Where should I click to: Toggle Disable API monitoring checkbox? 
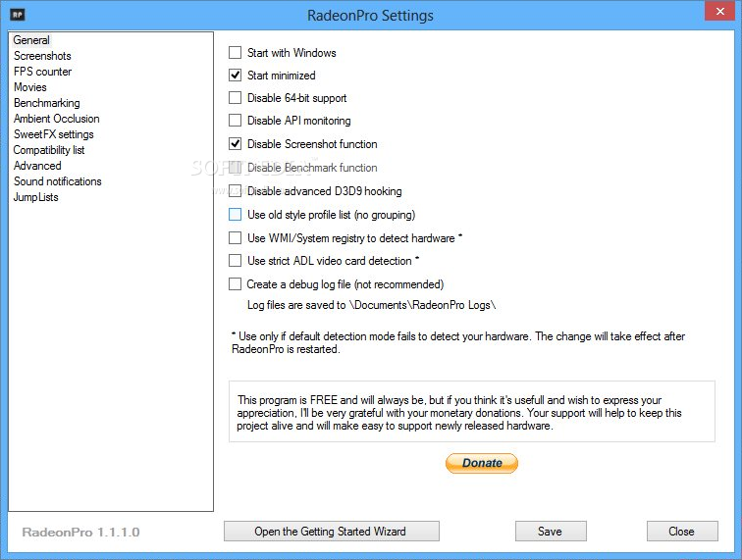tap(236, 121)
